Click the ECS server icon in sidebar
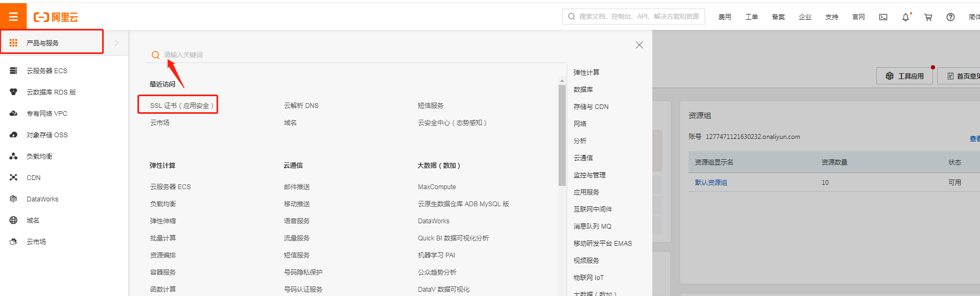The height and width of the screenshot is (296, 980). click(x=13, y=71)
